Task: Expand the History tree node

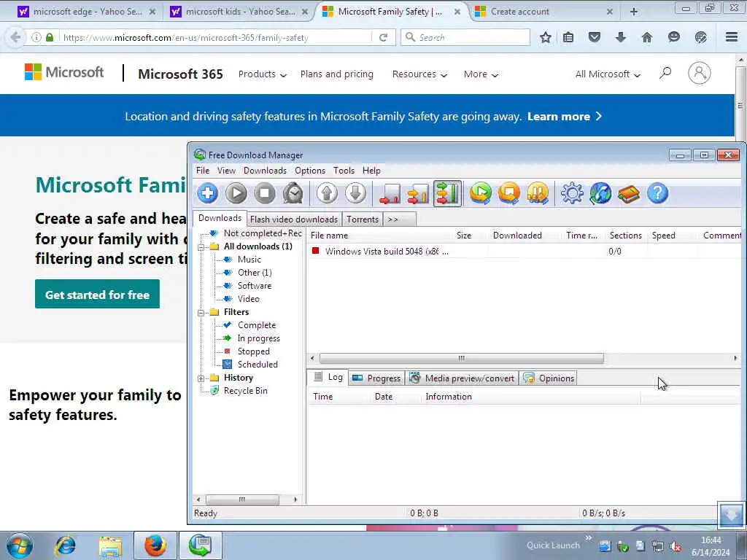Action: click(201, 378)
